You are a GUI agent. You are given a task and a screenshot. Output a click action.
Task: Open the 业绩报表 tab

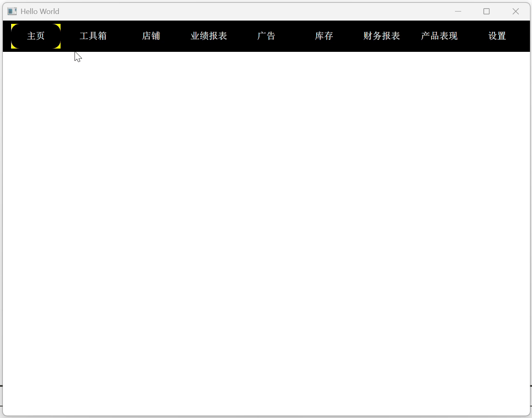(x=209, y=36)
